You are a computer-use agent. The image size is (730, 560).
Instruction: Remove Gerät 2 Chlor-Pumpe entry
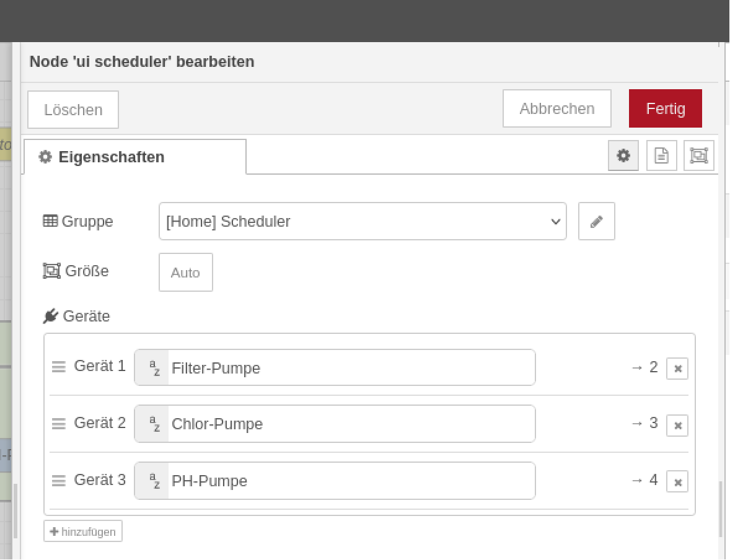pyautogui.click(x=677, y=426)
